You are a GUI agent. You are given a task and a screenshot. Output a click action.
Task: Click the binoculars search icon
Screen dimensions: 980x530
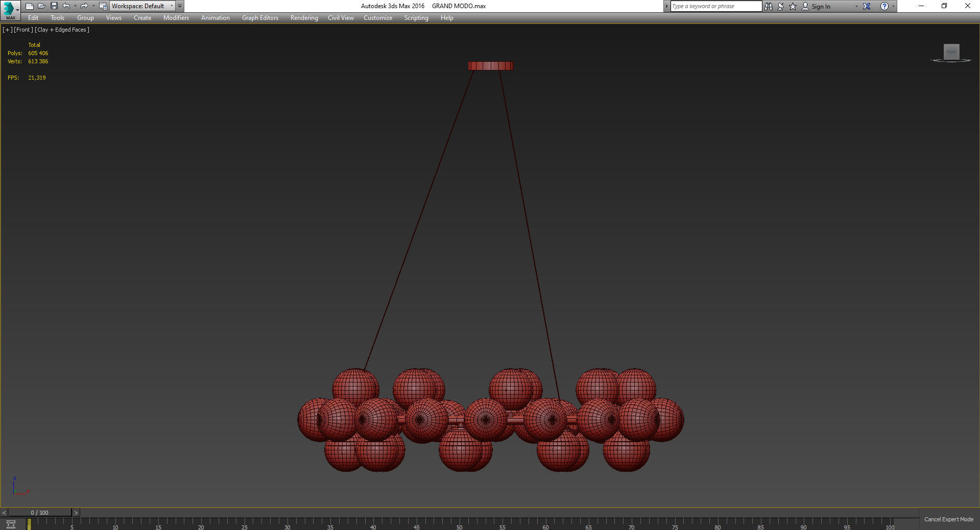769,6
